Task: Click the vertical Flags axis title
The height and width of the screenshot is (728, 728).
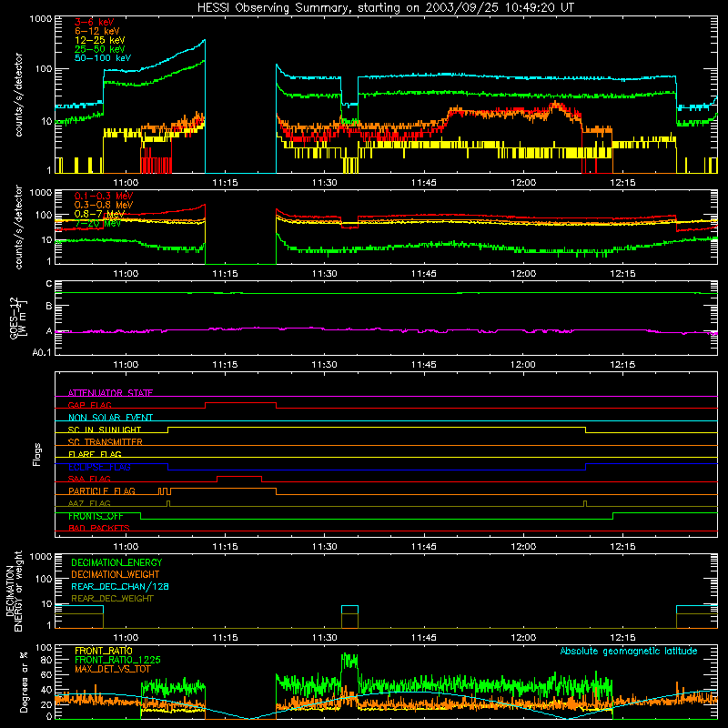Action: pyautogui.click(x=37, y=454)
